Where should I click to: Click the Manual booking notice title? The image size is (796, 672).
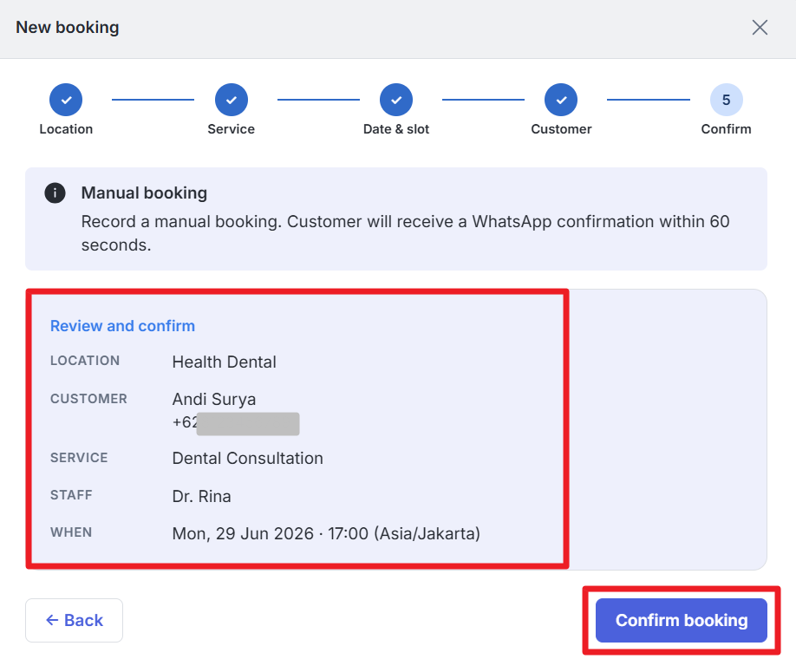(144, 192)
